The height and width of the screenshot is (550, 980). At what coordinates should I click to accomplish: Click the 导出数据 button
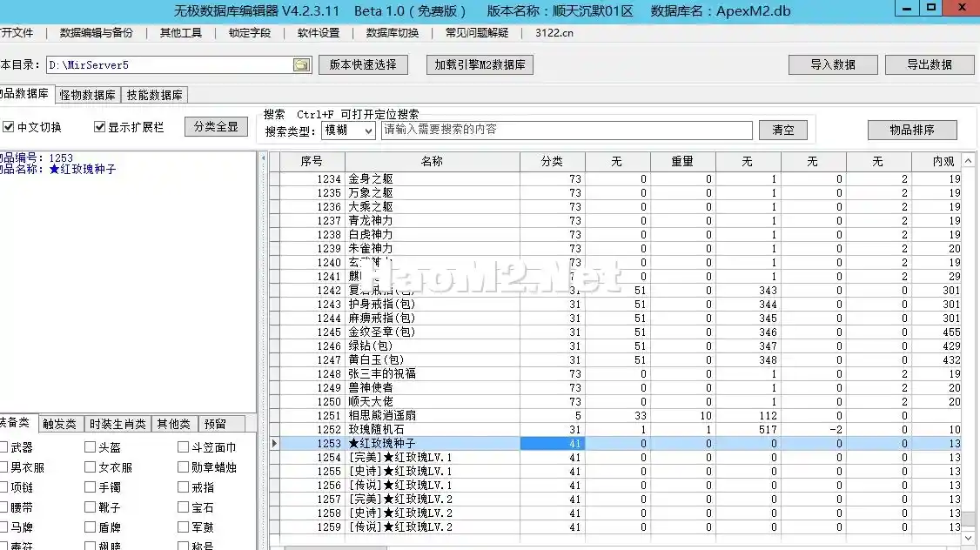930,65
